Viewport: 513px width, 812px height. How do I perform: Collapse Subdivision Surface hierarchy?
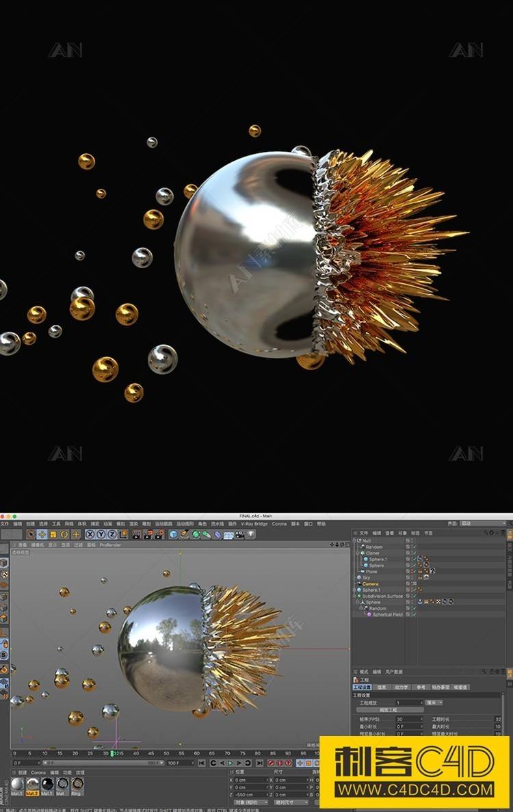click(354, 596)
